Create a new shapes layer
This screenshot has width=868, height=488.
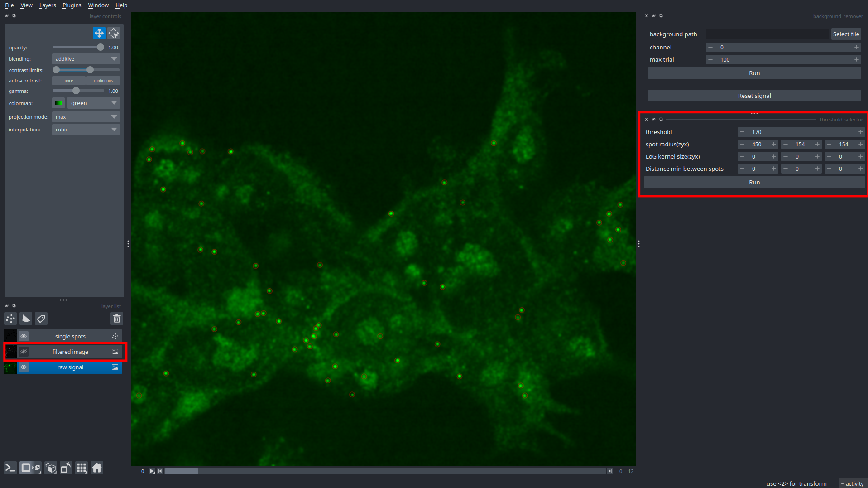click(26, 319)
